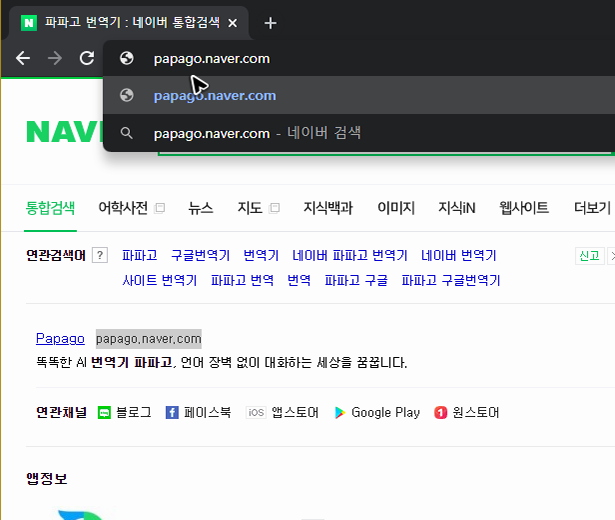Click the green NAVER logo
615x520 pixels.
[65, 131]
